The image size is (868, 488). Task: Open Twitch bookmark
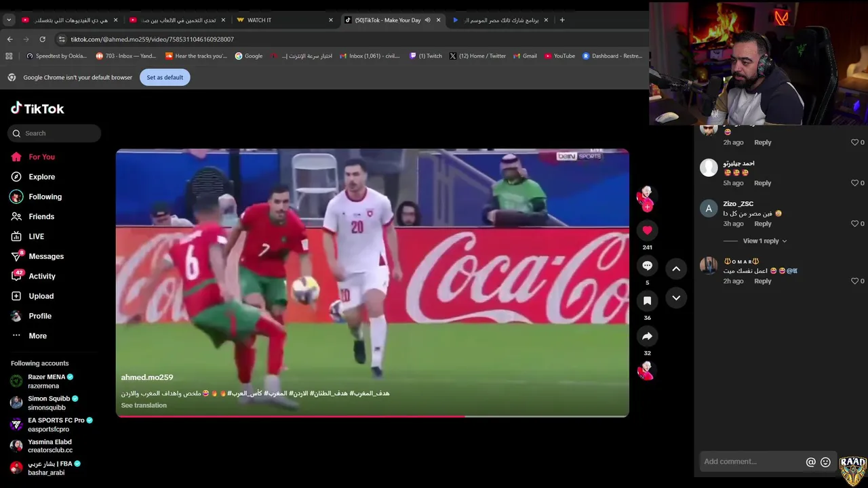pyautogui.click(x=426, y=56)
